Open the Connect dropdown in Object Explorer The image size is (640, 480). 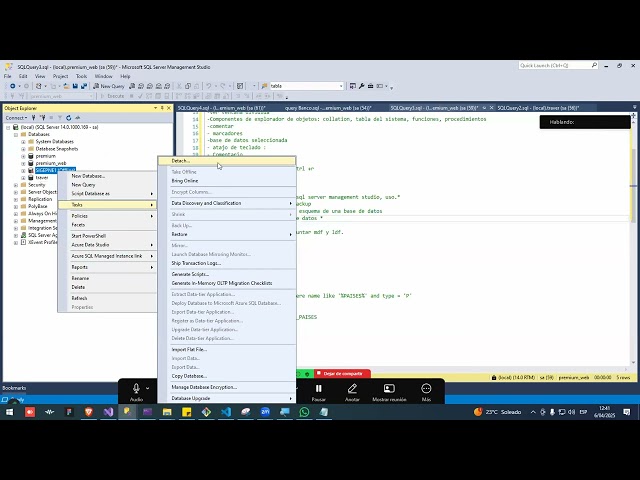tap(16, 118)
